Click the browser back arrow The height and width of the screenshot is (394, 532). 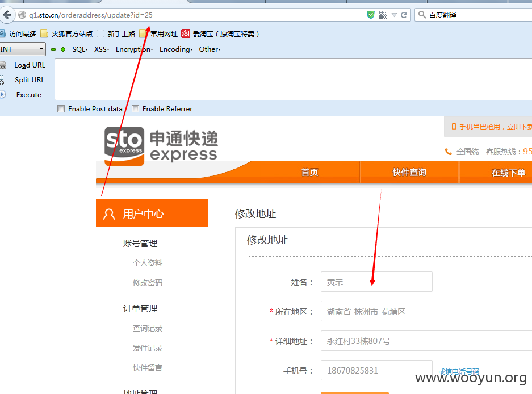point(6,15)
